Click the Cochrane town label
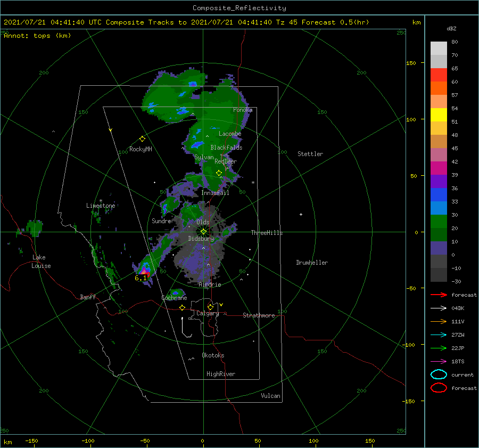 (174, 298)
